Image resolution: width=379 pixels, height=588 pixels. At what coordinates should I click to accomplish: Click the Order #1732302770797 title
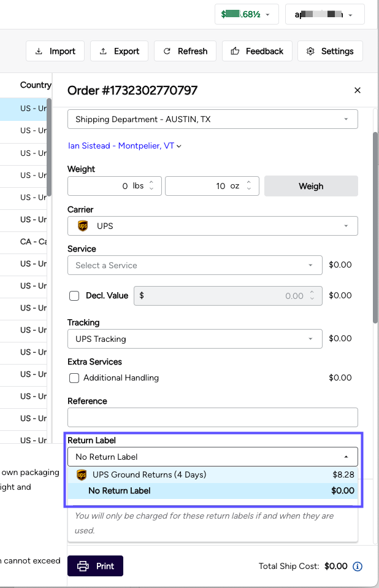click(132, 90)
